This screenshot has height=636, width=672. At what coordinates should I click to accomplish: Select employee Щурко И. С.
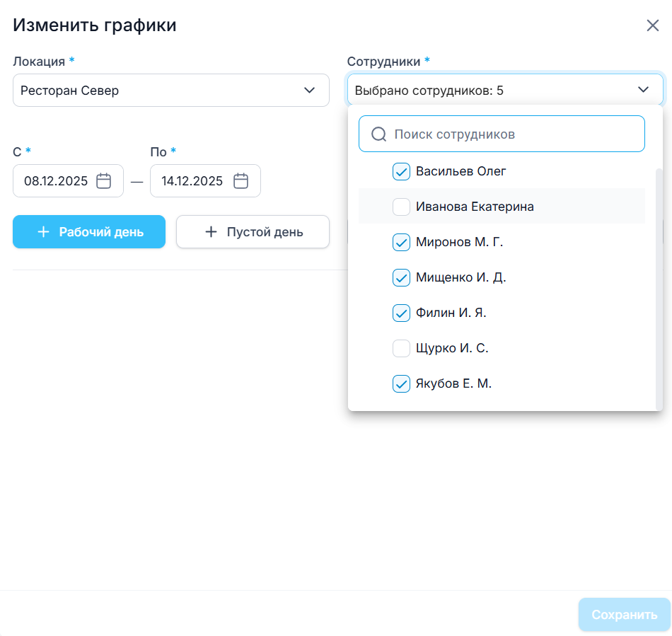pos(401,348)
